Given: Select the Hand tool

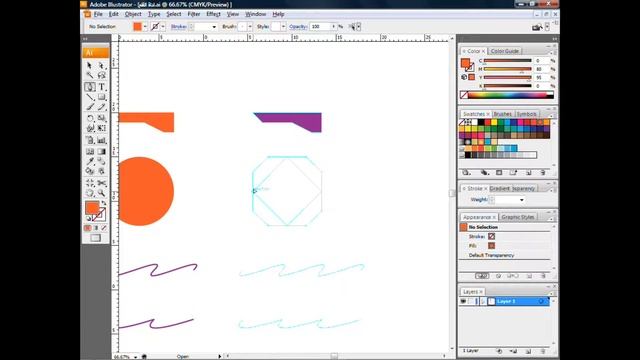Looking at the screenshot, I should tap(90, 193).
